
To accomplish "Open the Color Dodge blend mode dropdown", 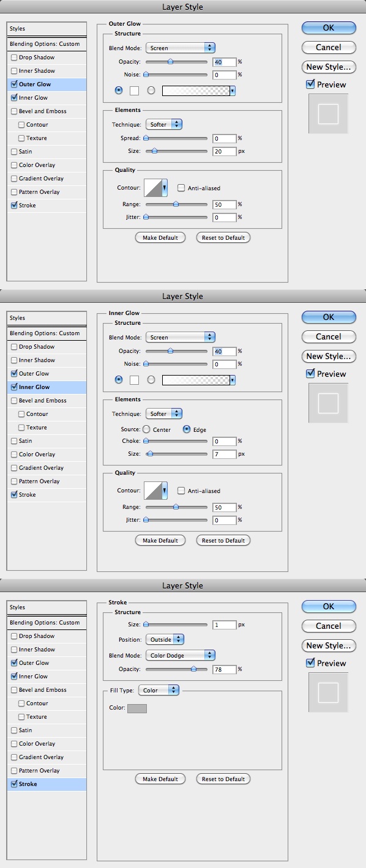I will click(x=181, y=655).
